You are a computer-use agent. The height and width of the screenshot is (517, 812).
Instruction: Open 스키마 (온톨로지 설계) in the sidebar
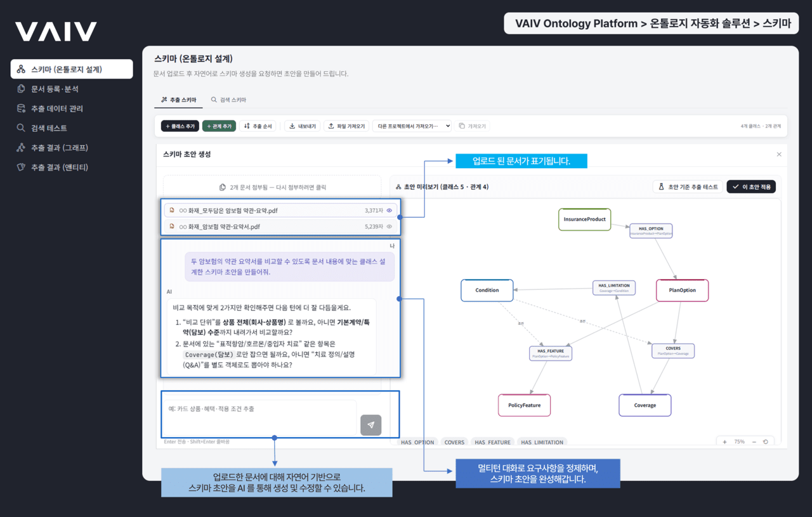tap(72, 69)
